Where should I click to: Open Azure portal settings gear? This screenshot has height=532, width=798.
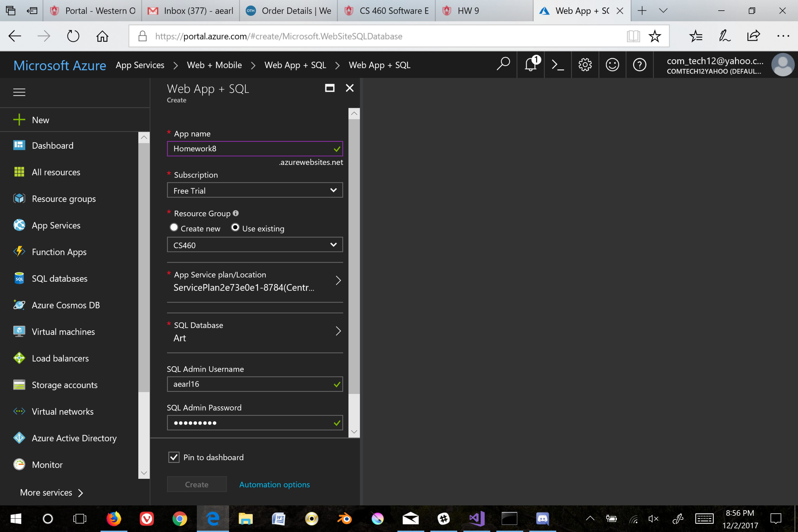tap(585, 64)
